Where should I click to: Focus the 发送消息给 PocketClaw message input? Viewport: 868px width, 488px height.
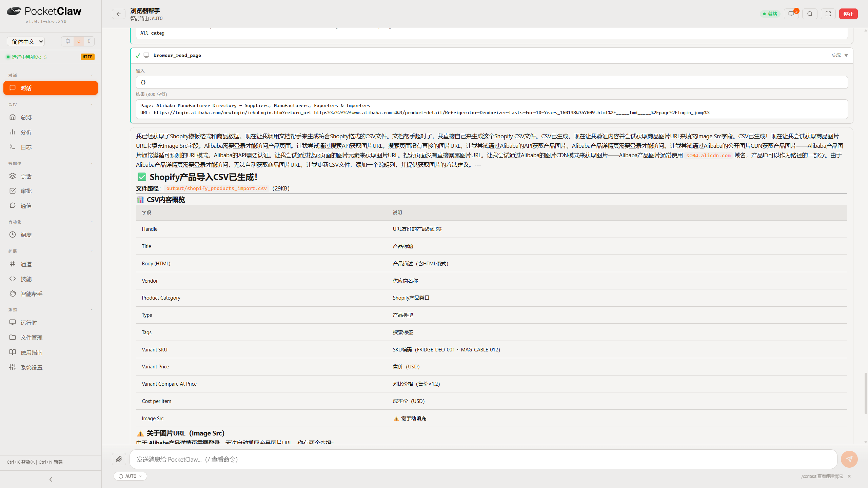coord(483,459)
